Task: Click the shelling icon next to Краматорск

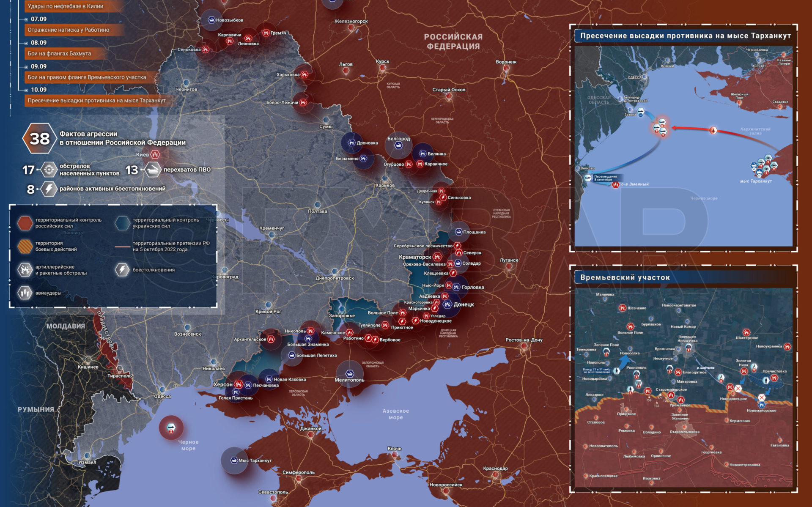Action: pyautogui.click(x=437, y=257)
